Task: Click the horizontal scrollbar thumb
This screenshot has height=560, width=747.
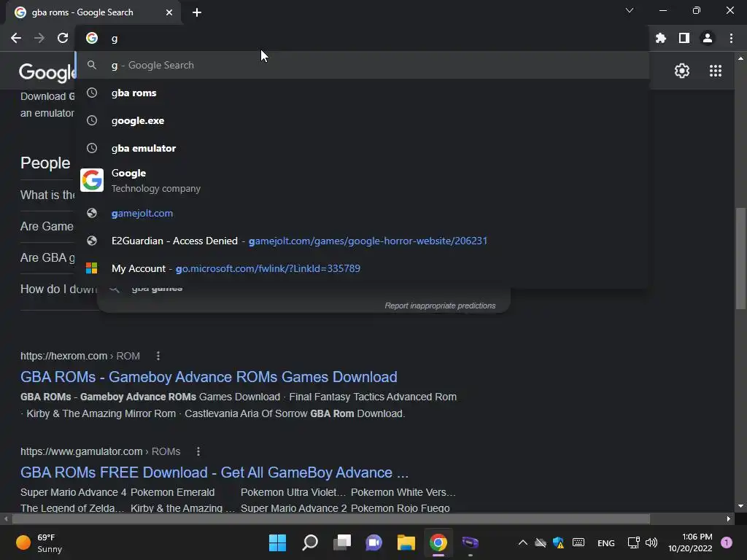Action: (x=331, y=518)
